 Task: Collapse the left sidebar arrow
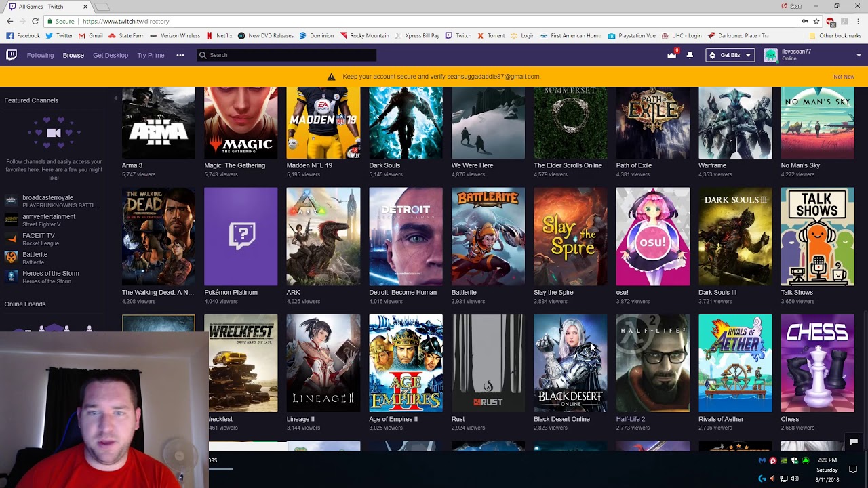[115, 99]
